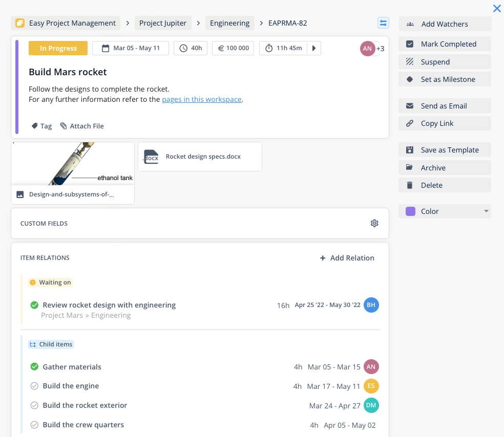Image resolution: width=504 pixels, height=437 pixels.
Task: Open Rocket design specs.docx attachment
Action: (x=200, y=157)
